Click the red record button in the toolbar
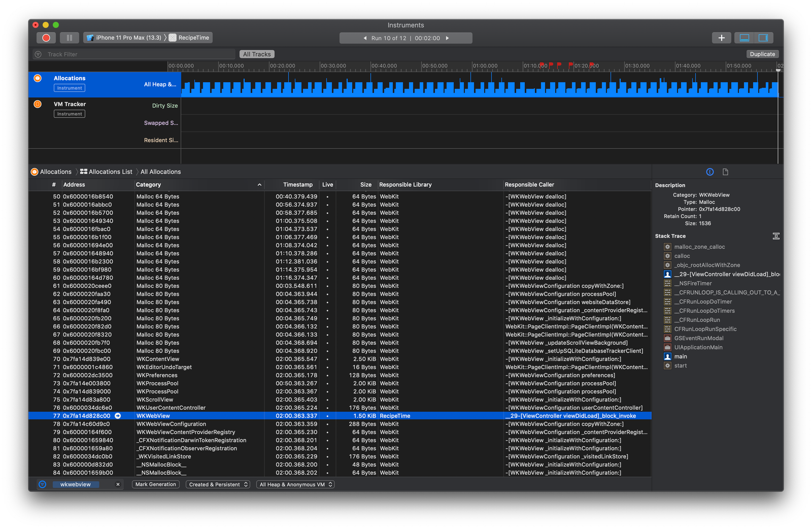This screenshot has height=529, width=812. coord(46,38)
